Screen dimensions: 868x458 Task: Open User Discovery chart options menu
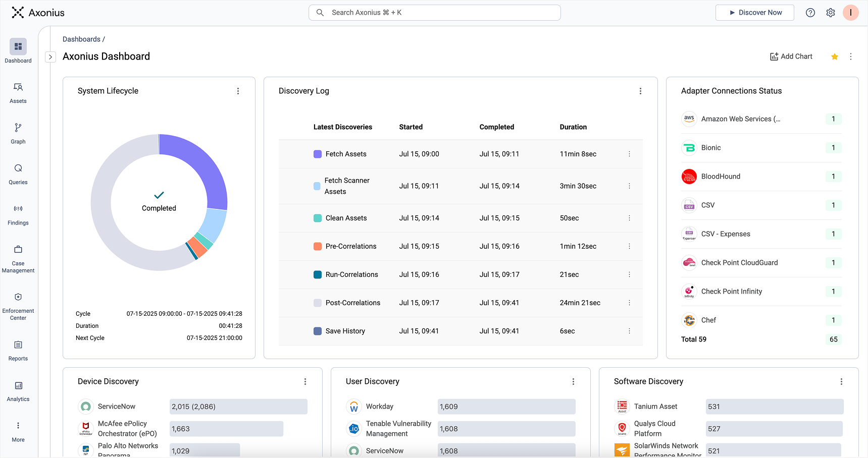pyautogui.click(x=574, y=382)
